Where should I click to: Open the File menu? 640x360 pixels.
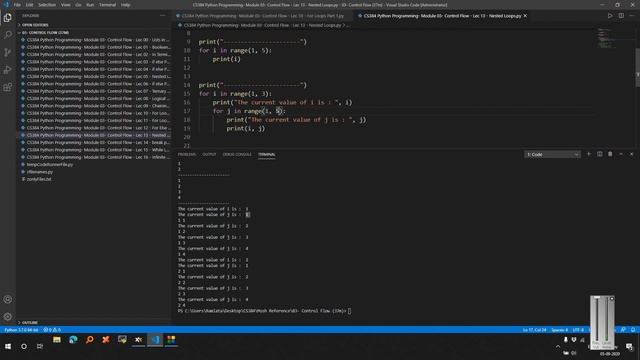(17, 5)
